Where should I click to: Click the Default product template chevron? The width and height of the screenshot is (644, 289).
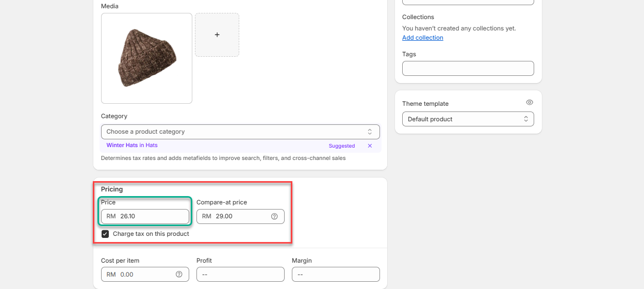tap(526, 119)
